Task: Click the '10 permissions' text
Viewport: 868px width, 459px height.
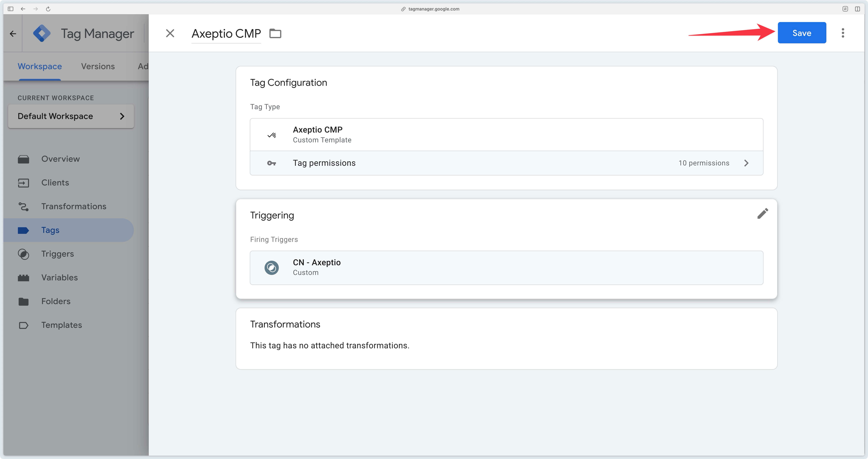Action: 704,163
